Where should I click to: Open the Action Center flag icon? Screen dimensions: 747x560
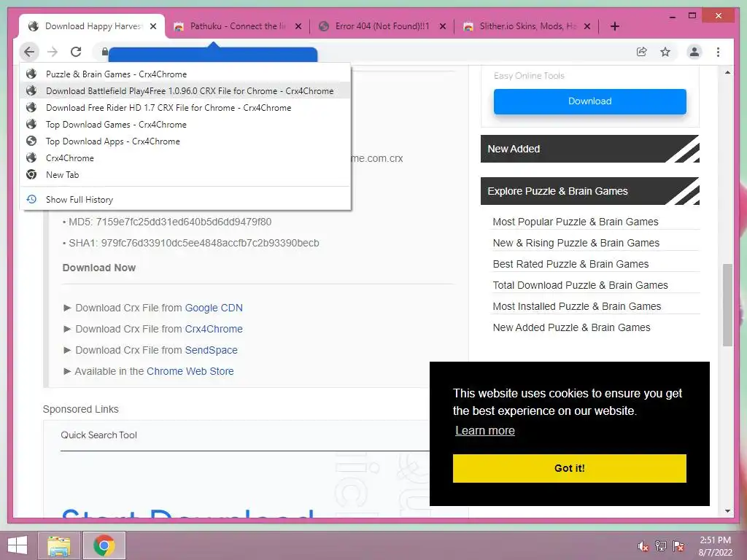[678, 546]
